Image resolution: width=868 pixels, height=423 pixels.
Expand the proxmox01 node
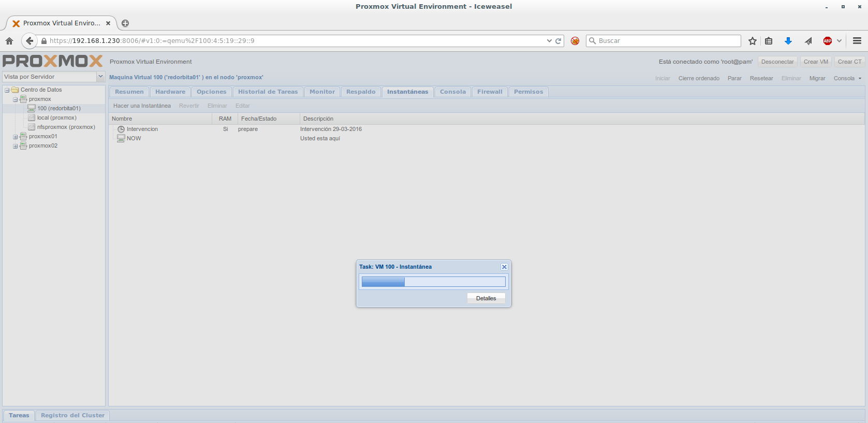click(16, 137)
